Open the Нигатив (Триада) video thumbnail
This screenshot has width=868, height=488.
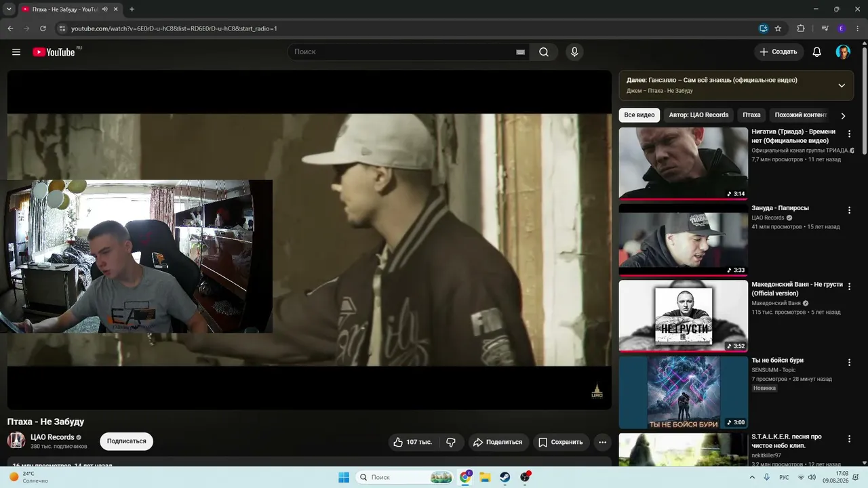684,164
